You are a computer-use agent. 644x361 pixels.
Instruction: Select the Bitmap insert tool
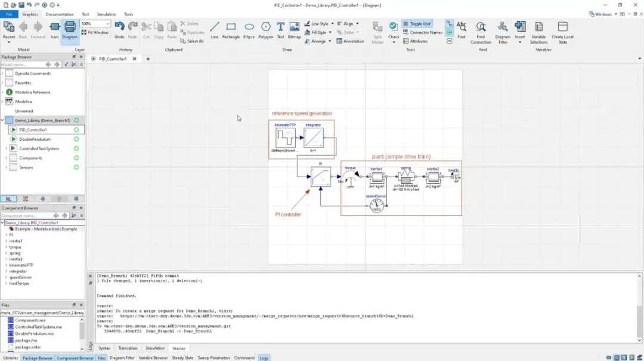click(294, 30)
